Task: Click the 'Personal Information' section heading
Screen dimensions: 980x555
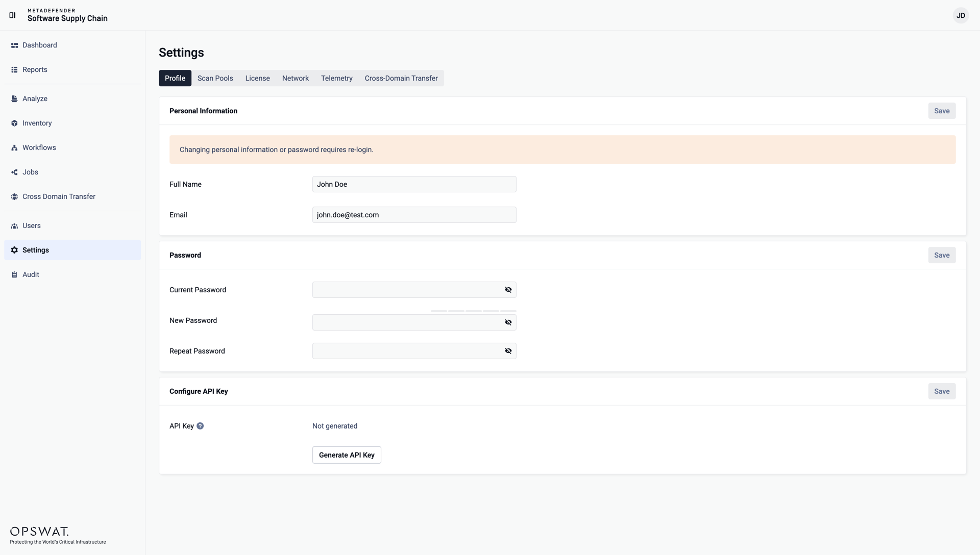Action: (203, 111)
